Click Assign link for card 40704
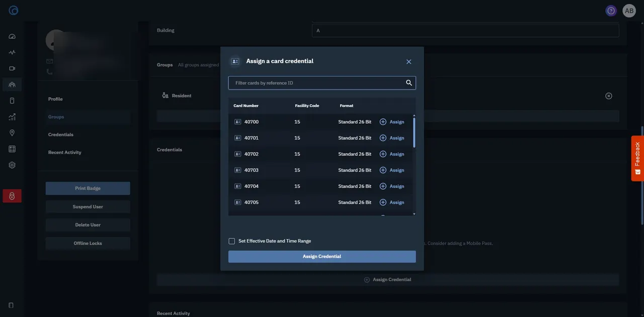This screenshot has width=644, height=317. tap(397, 186)
